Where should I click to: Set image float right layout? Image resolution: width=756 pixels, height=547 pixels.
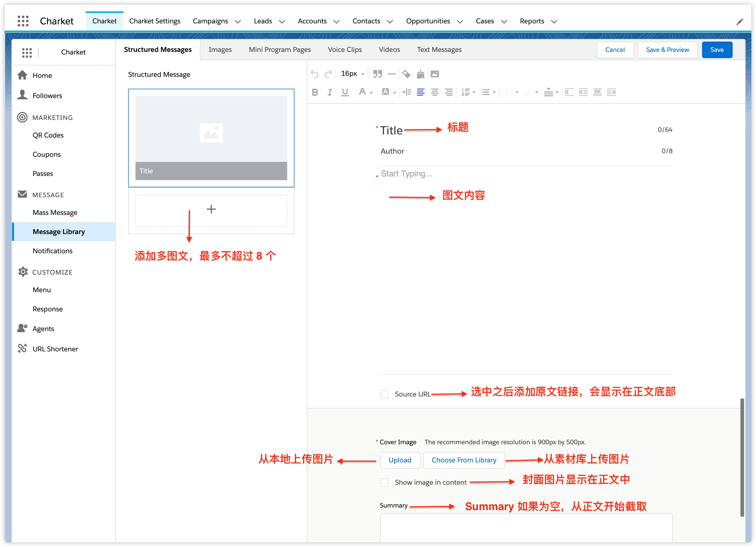611,92
